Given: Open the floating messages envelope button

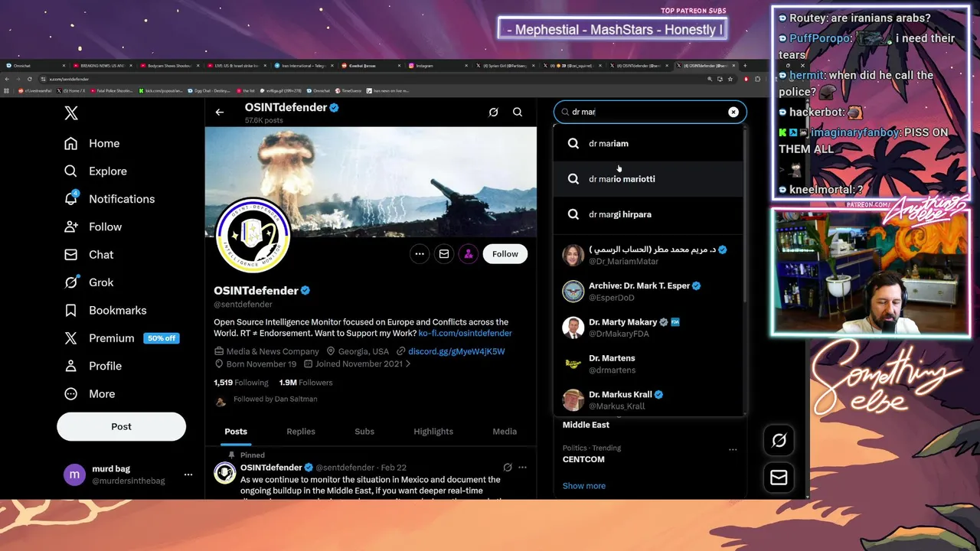Looking at the screenshot, I should pos(779,478).
